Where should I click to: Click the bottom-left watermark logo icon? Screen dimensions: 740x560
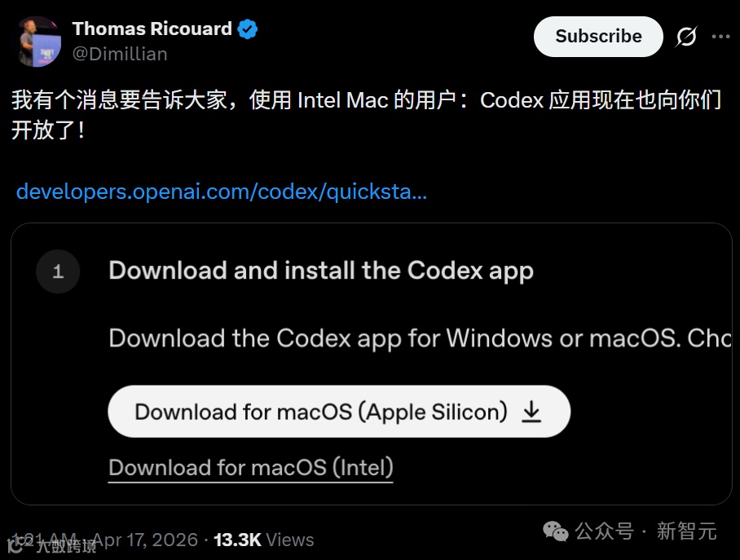(x=15, y=546)
